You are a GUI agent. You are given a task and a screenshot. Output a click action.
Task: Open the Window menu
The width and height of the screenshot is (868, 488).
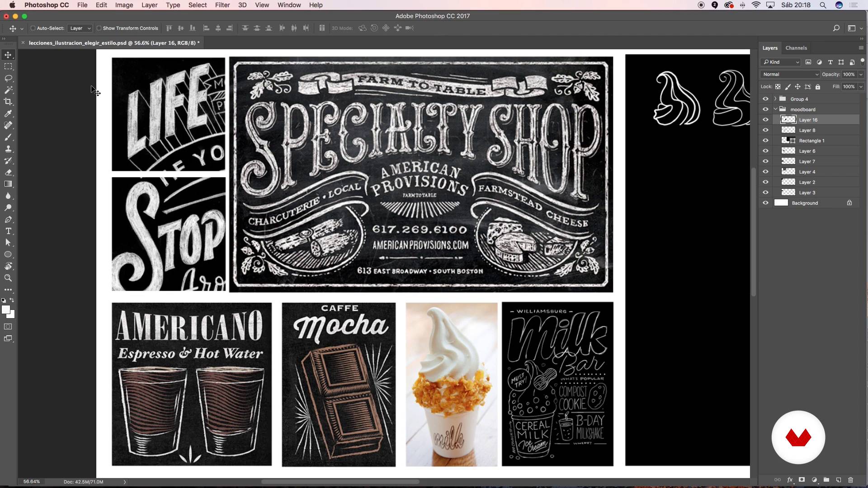click(289, 5)
